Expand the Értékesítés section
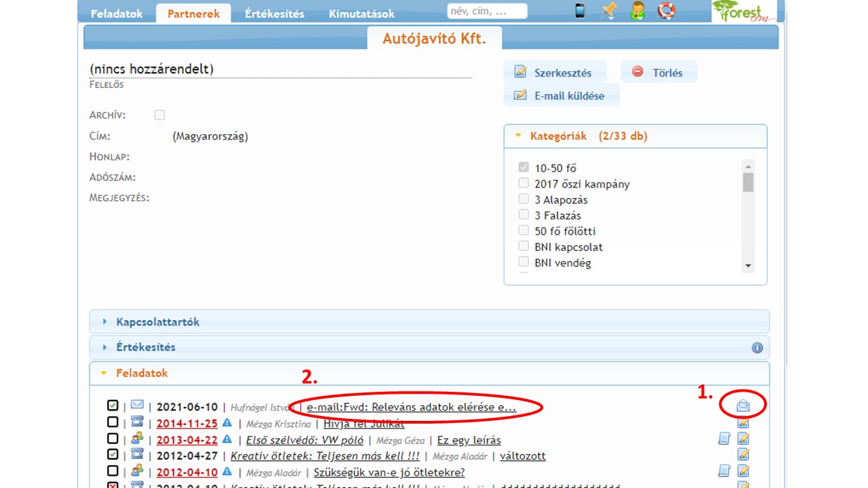Screen dimensions: 868x488 [145, 347]
